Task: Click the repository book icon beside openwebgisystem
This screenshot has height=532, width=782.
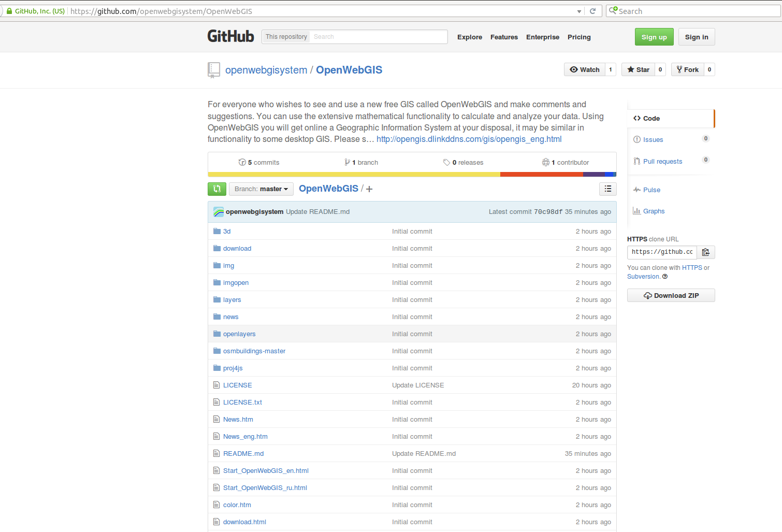Action: [213, 70]
